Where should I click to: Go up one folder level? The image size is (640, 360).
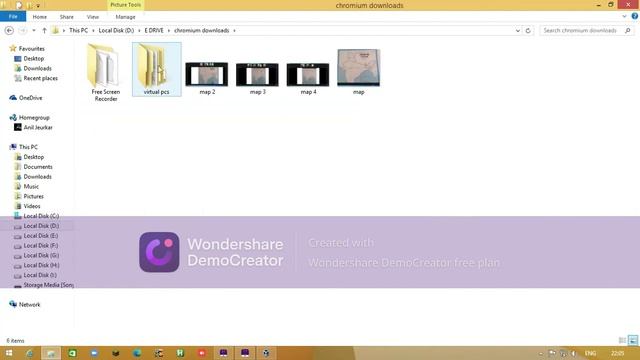44,31
